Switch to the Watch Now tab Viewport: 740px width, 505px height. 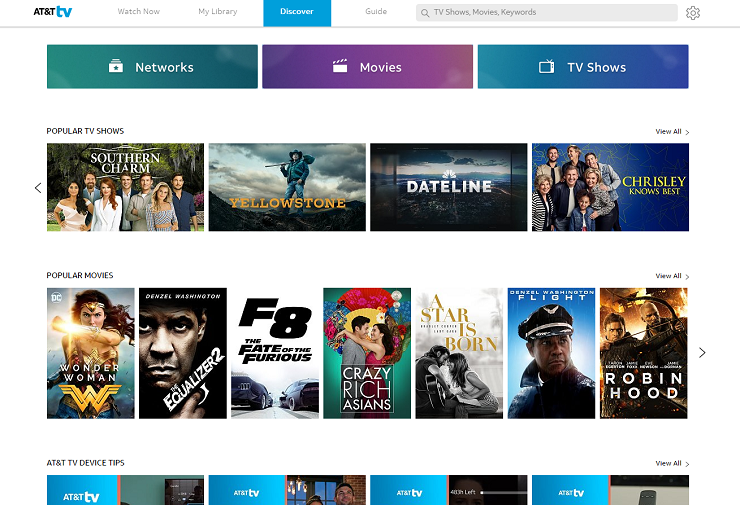click(138, 11)
